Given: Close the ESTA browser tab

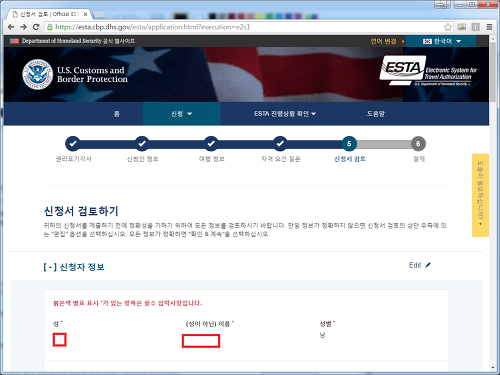Looking at the screenshot, I should click(85, 14).
